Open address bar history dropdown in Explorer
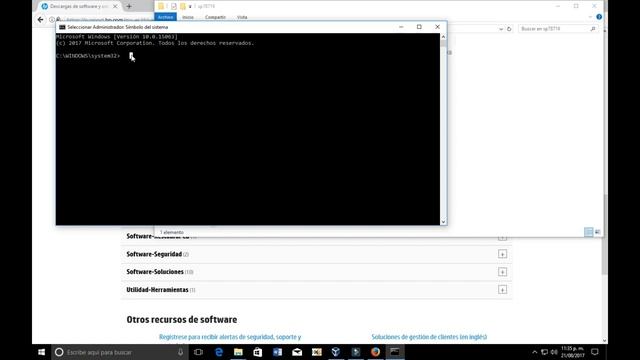This screenshot has width=640, height=360. [x=501, y=29]
